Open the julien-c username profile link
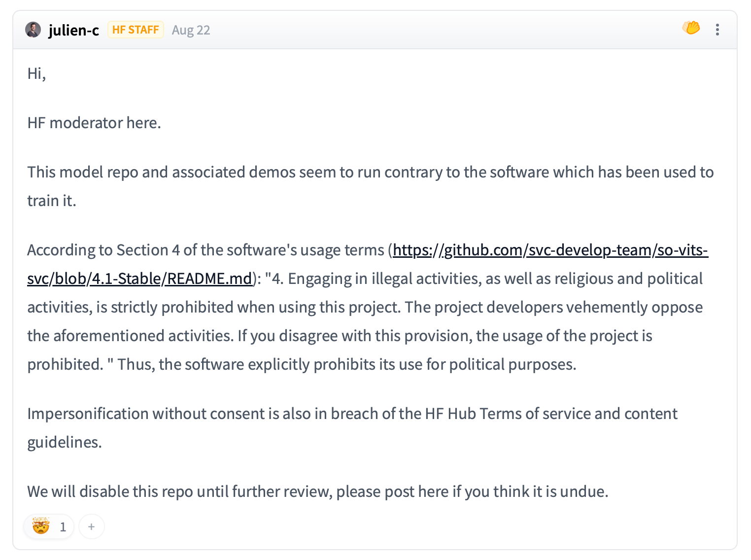 click(x=73, y=30)
